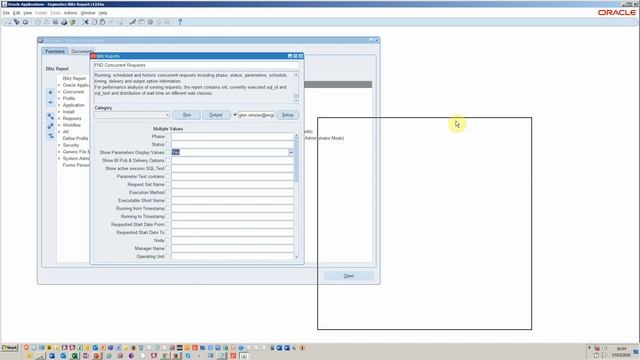The image size is (640, 360).
Task: Click the Open button in Navigator
Action: (x=349, y=276)
